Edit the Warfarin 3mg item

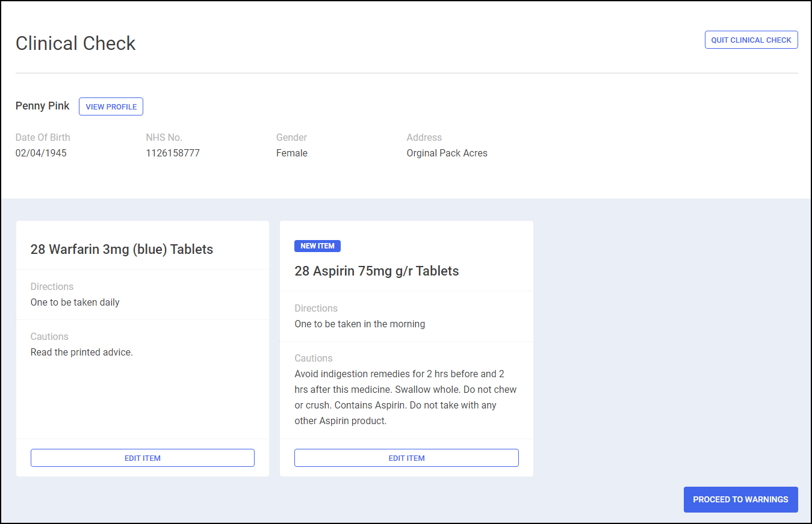pyautogui.click(x=143, y=458)
